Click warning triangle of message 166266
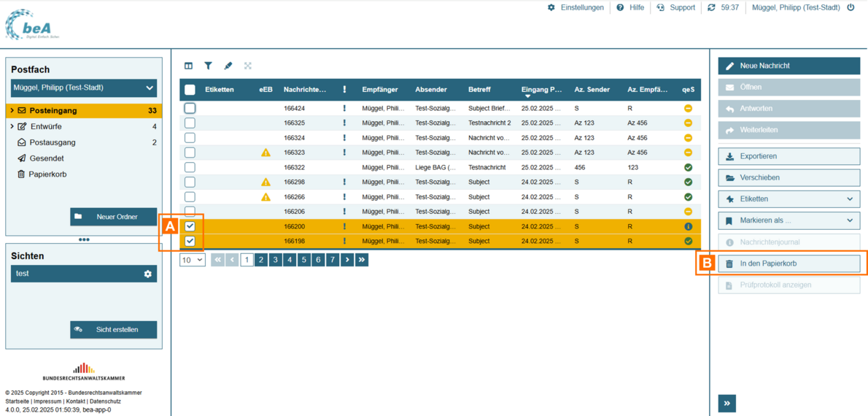This screenshot has height=416, width=868. pyautogui.click(x=266, y=196)
